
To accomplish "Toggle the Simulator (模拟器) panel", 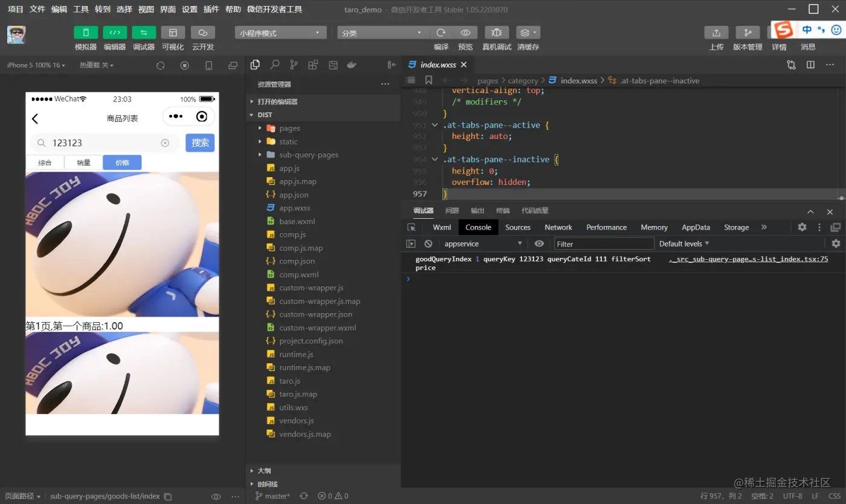I will 86,33.
